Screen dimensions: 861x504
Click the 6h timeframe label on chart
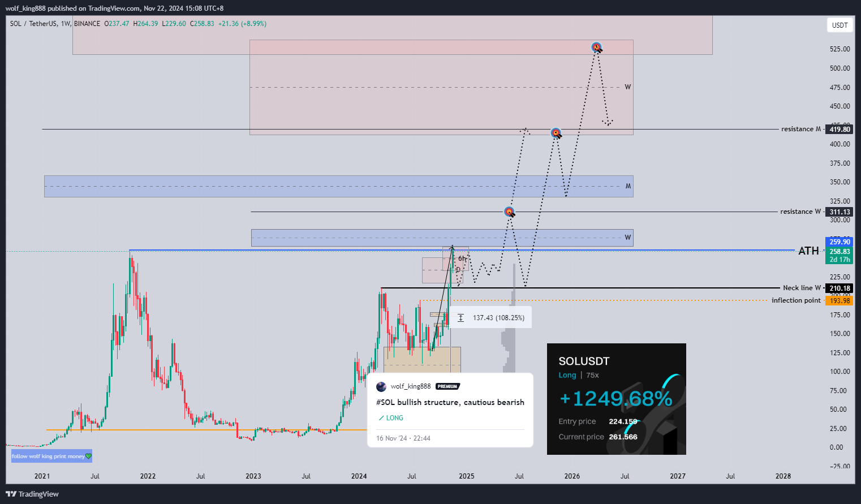pos(462,259)
